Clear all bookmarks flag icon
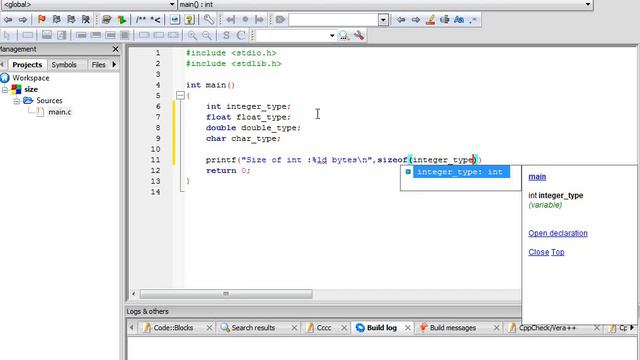 click(86, 20)
